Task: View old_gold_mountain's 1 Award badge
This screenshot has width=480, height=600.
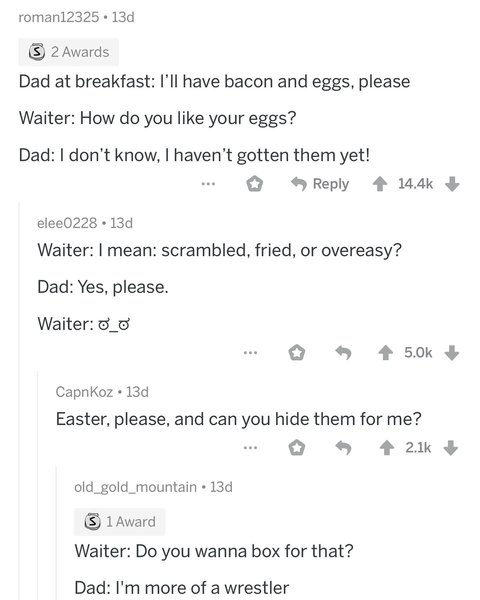Action: tap(119, 522)
